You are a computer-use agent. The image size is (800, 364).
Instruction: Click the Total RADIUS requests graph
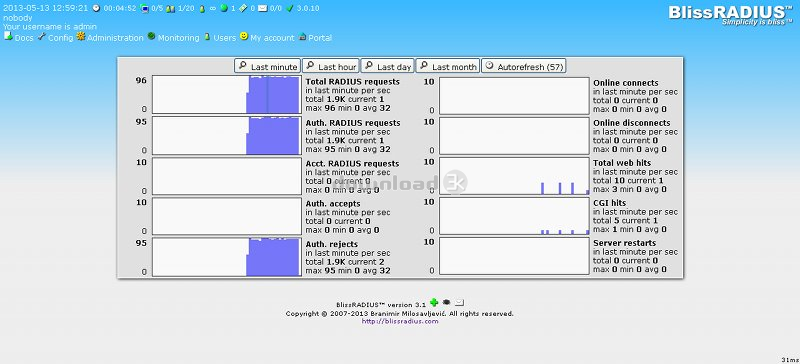click(227, 94)
